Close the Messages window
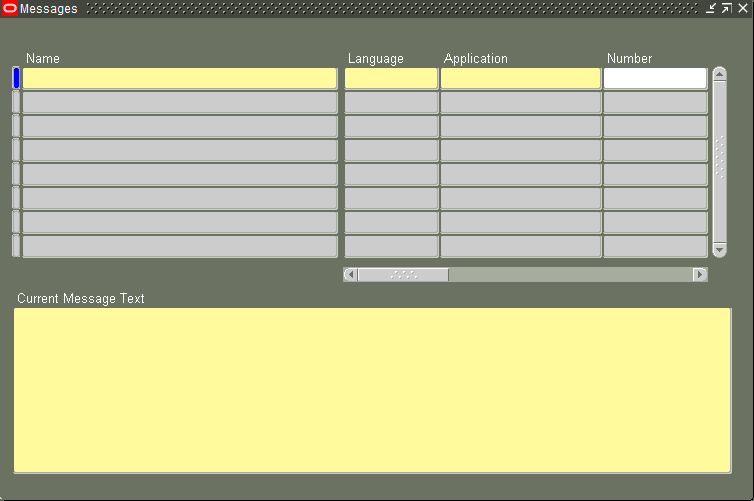754x501 pixels. (x=742, y=8)
